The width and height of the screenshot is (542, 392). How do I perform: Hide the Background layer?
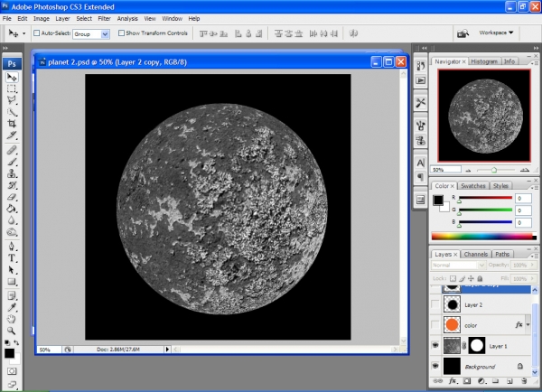pyautogui.click(x=435, y=366)
